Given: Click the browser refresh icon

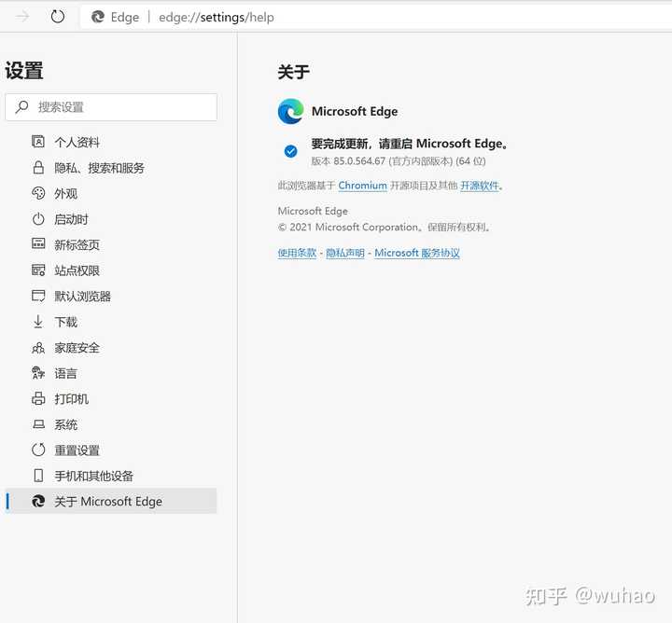Looking at the screenshot, I should (58, 17).
